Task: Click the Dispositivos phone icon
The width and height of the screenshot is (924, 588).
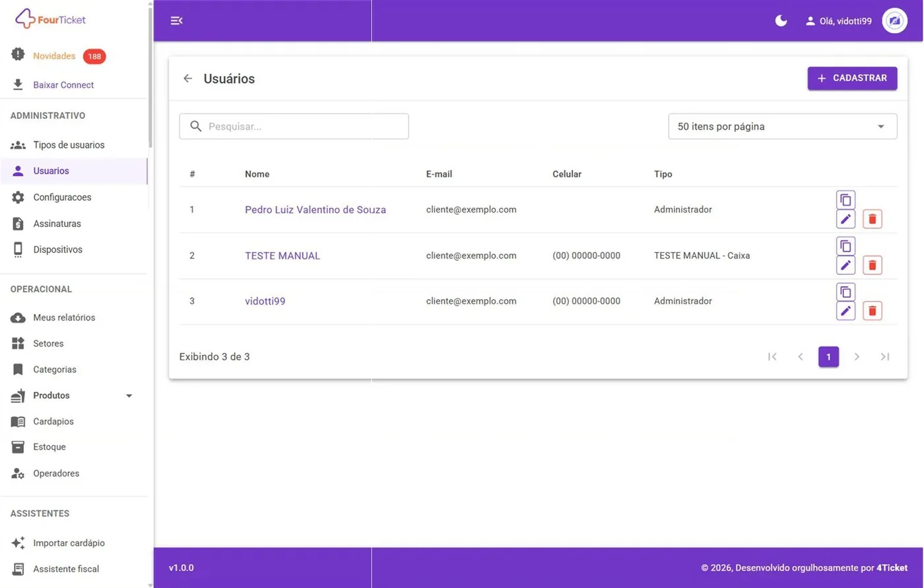Action: point(18,249)
